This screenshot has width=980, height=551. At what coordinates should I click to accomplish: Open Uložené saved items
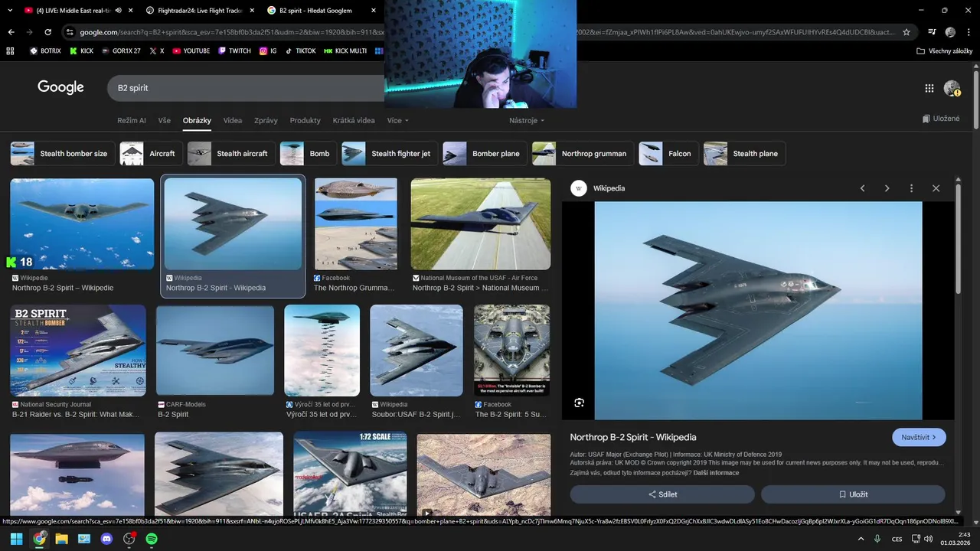[x=941, y=119]
